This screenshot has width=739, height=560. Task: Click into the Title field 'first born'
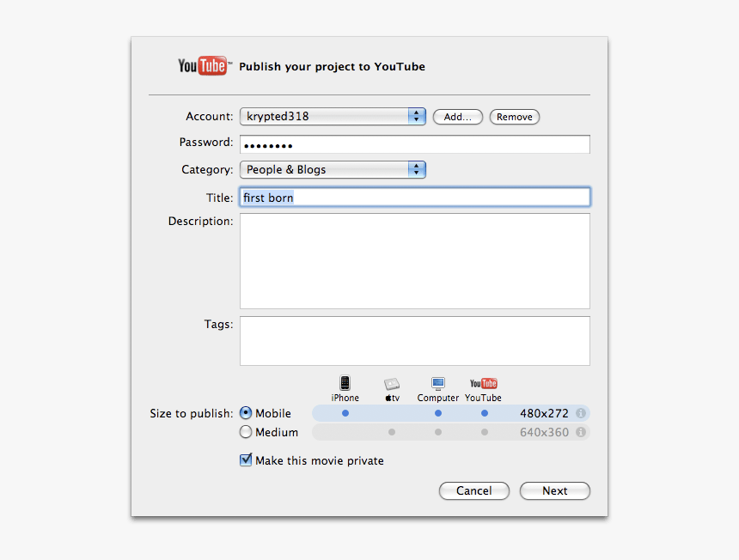tap(415, 198)
